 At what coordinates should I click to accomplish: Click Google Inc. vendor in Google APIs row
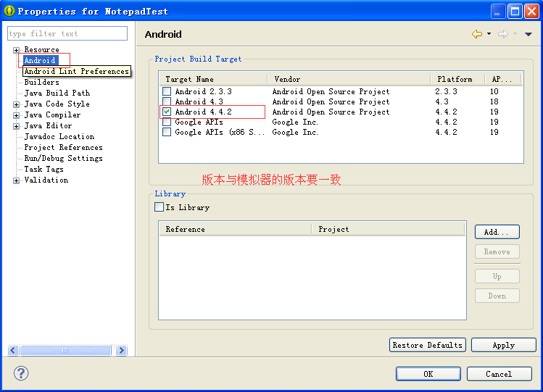coord(295,122)
